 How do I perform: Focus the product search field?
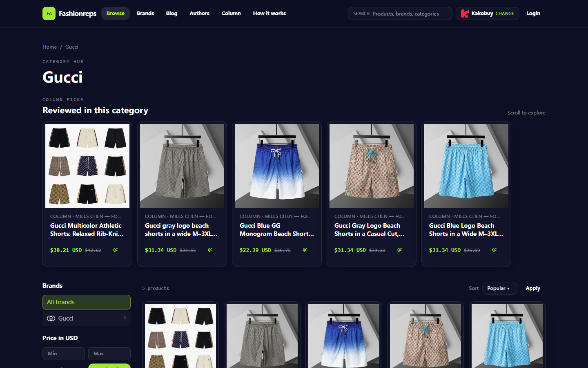click(x=400, y=13)
